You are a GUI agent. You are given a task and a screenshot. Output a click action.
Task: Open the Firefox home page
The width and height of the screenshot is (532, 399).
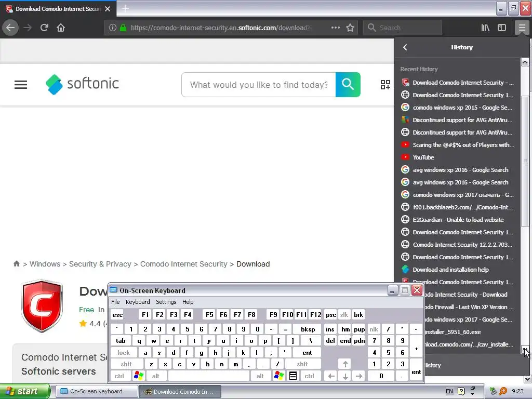point(61,28)
